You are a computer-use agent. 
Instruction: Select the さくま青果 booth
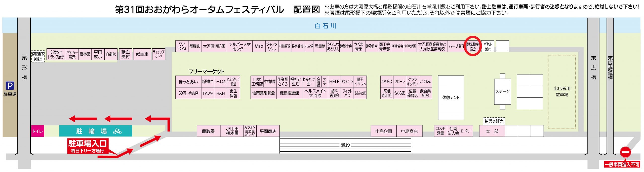[359, 46]
